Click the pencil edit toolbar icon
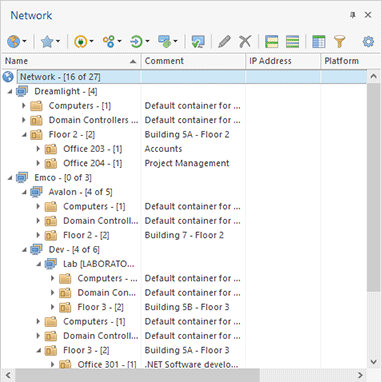Image resolution: width=382 pixels, height=382 pixels. [224, 42]
